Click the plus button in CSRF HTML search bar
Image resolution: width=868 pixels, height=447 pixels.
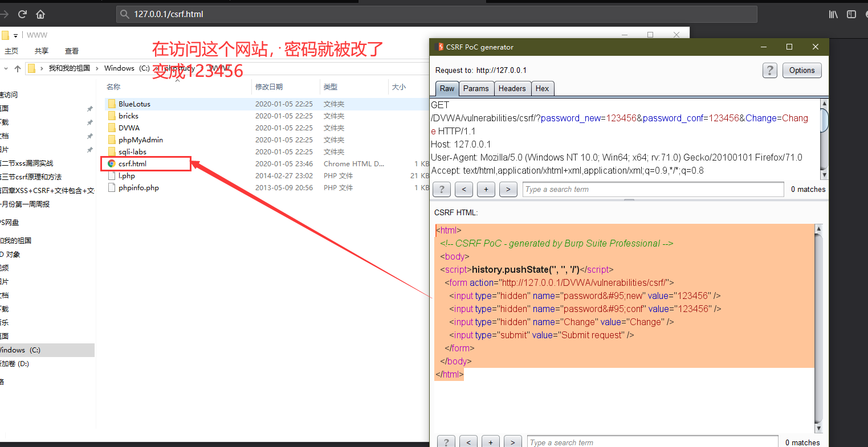(491, 442)
